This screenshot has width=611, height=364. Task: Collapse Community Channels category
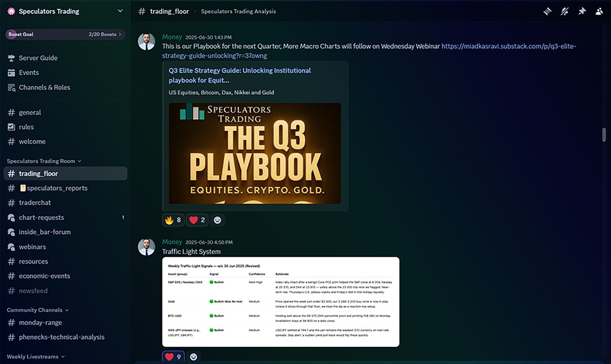(x=38, y=310)
